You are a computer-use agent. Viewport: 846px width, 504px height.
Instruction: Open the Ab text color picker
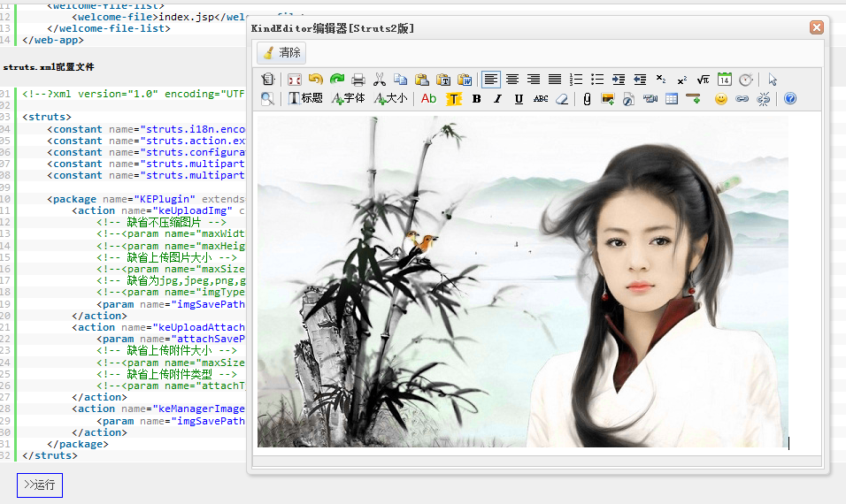pos(428,99)
